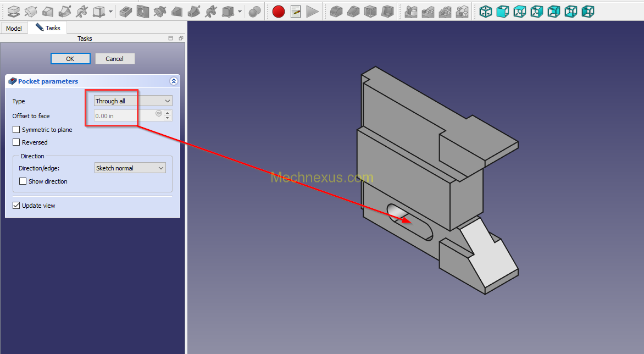Image resolution: width=644 pixels, height=354 pixels.
Task: Open Direction/edge Sketch normal dropdown
Action: (x=130, y=168)
